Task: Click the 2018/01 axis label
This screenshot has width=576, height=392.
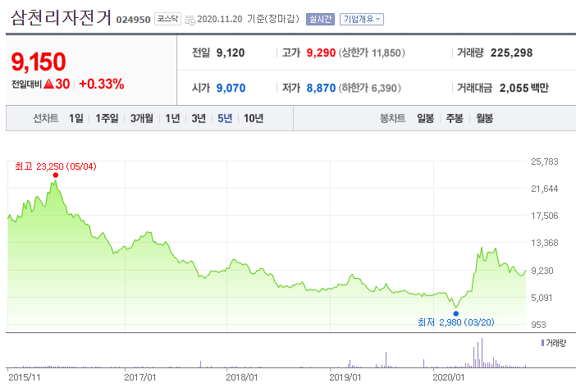Action: click(x=242, y=377)
